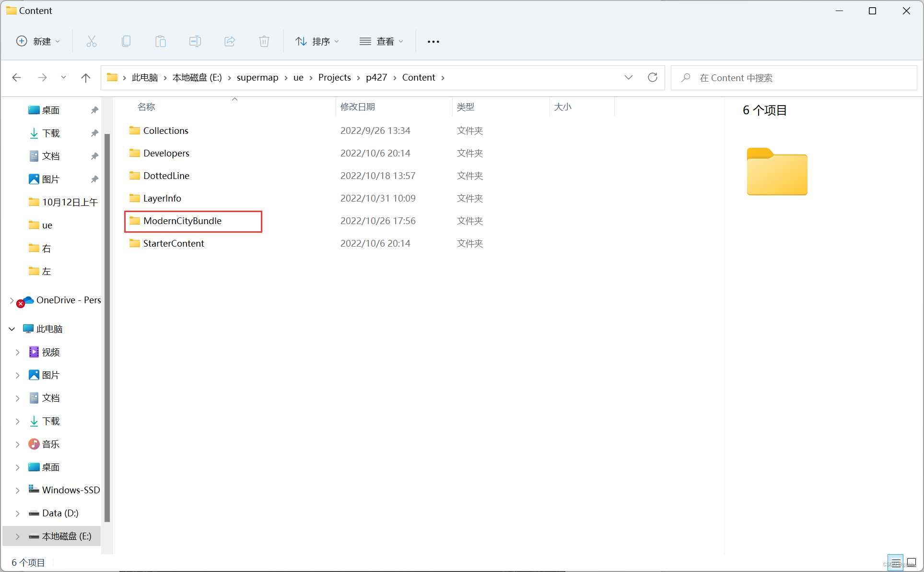Expand the OneDrive tree node
Viewport: 924px width, 572px height.
[x=12, y=300]
